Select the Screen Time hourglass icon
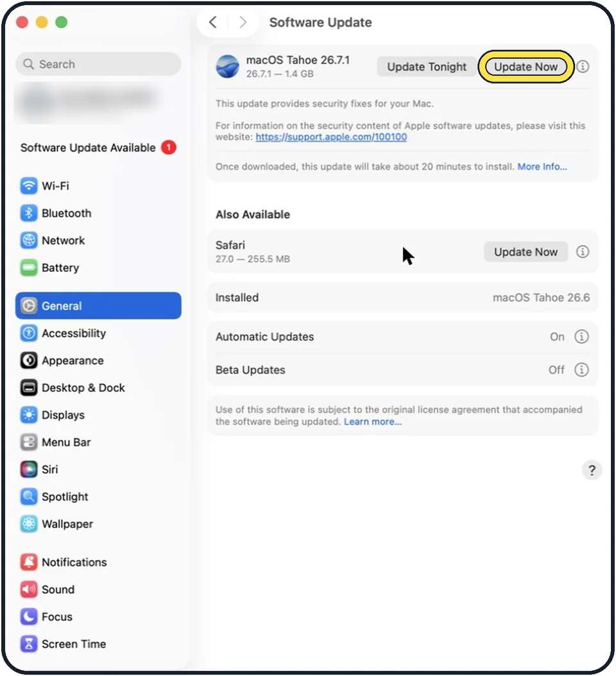The width and height of the screenshot is (616, 676). (x=28, y=644)
